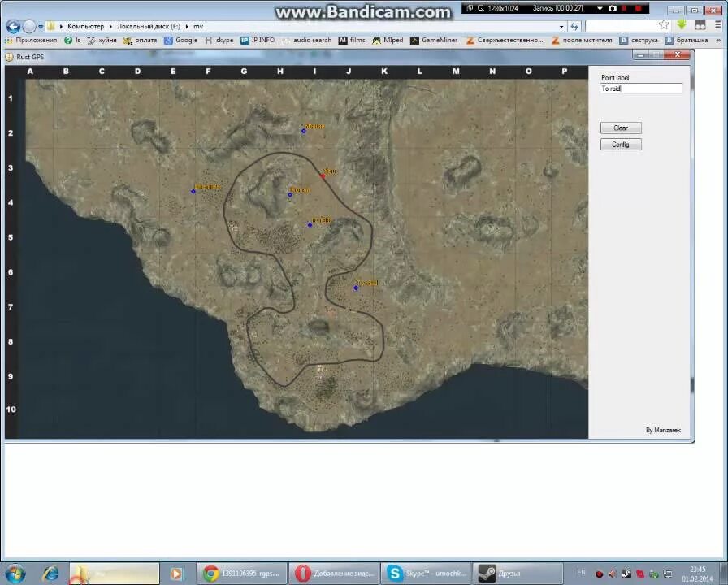The image size is (728, 585).
Task: Switch to the Skype taskbar window
Action: coord(425,574)
